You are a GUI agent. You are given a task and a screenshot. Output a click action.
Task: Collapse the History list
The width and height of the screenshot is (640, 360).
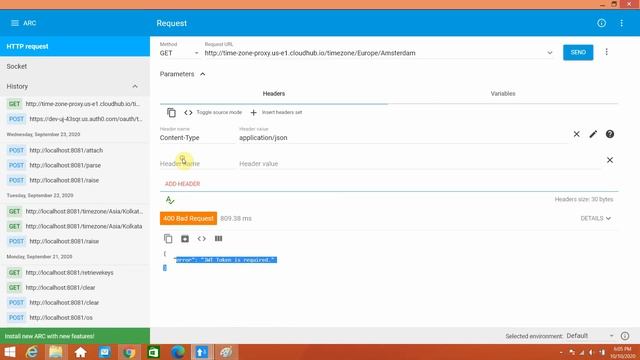tap(135, 87)
